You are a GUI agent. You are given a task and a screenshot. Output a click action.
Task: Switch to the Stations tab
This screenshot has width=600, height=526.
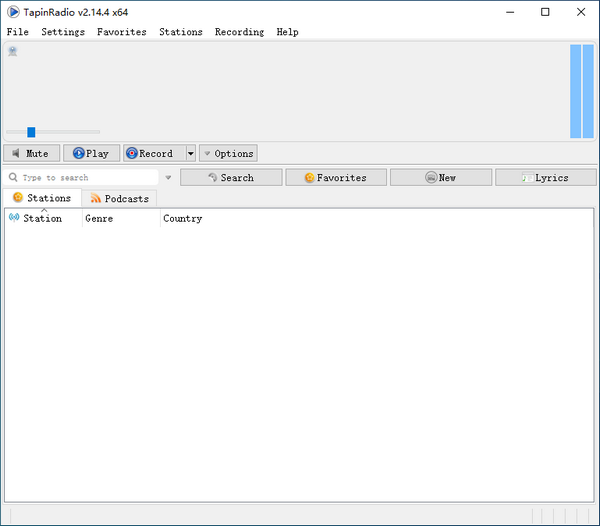[x=42, y=198]
